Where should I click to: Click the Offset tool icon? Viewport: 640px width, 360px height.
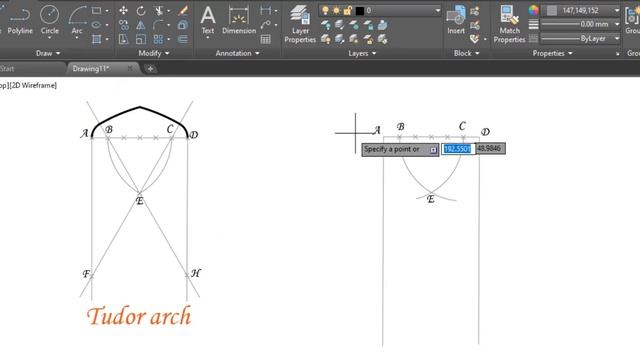click(x=183, y=39)
